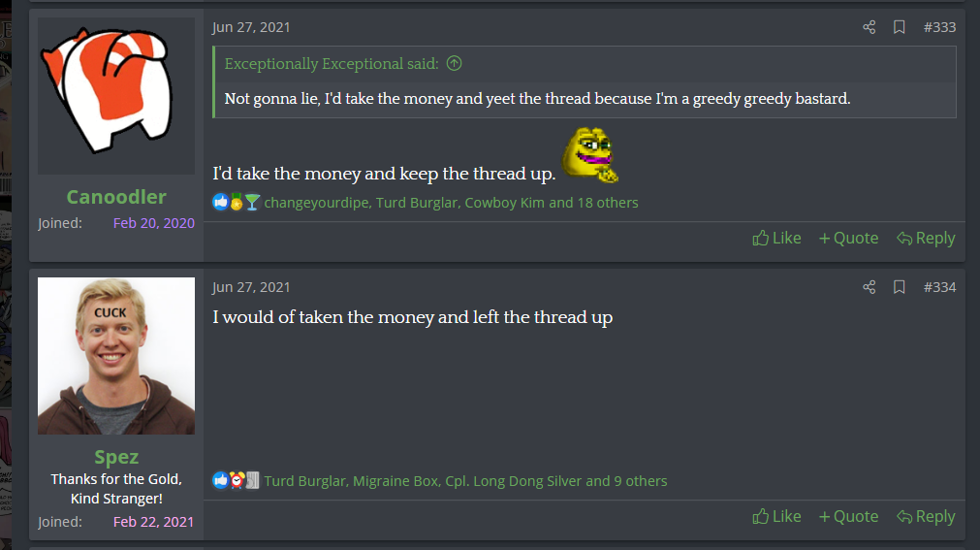Viewport: 980px width, 550px height.
Task: View users who reacted: Turd Burglar, Migraine Box
Action: pyautogui.click(x=465, y=480)
